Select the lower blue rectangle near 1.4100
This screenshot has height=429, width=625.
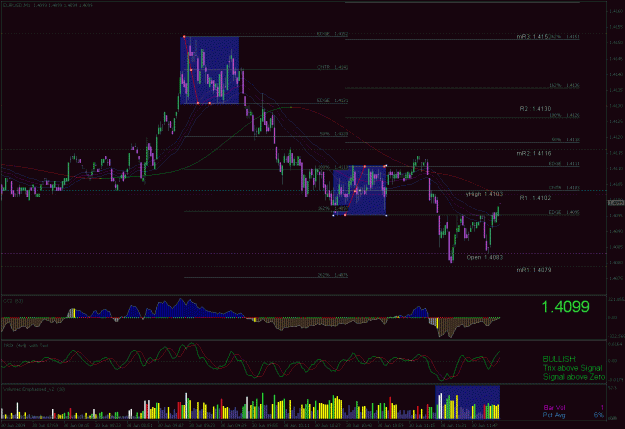tap(360, 191)
